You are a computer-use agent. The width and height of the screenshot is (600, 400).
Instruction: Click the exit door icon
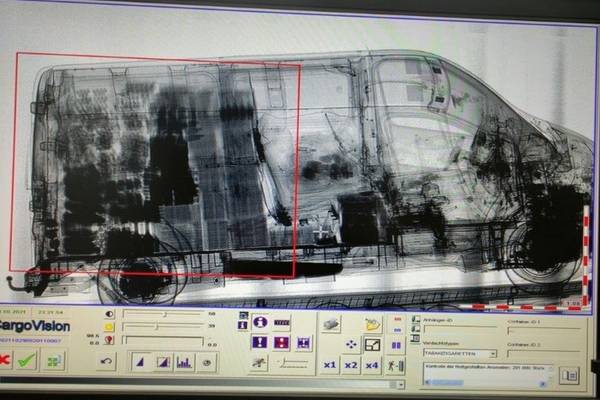396,365
